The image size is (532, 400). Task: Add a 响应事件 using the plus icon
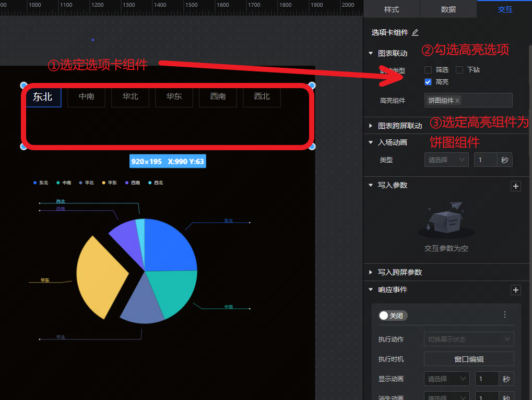pyautogui.click(x=516, y=290)
